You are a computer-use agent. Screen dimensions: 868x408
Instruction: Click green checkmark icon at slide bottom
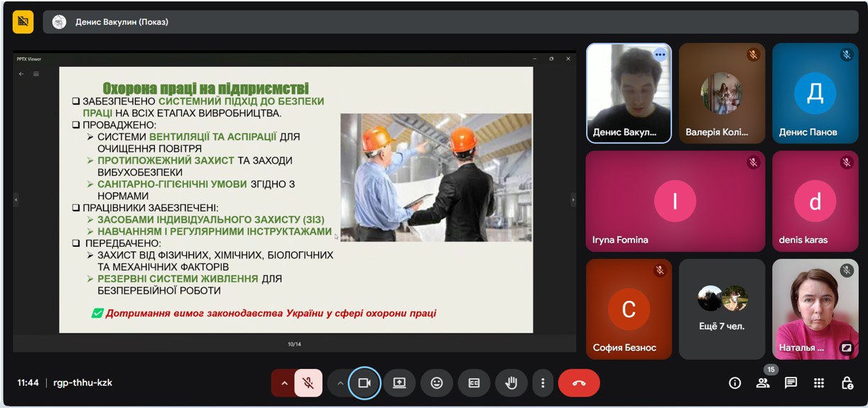[x=97, y=313]
